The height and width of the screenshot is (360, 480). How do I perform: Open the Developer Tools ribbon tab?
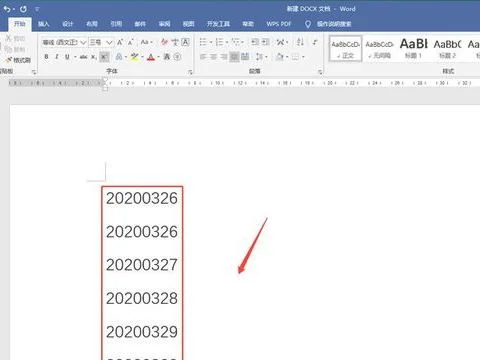[x=218, y=24]
